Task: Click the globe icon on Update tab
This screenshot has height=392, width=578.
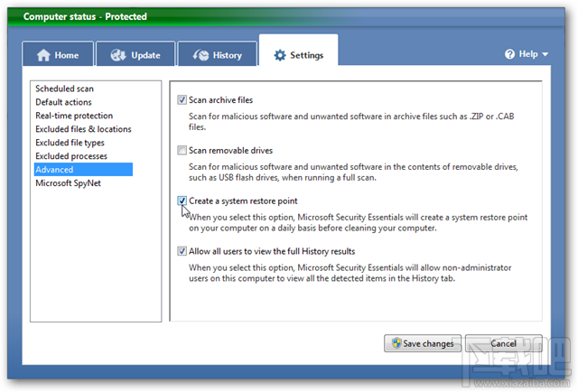Action: pos(118,55)
